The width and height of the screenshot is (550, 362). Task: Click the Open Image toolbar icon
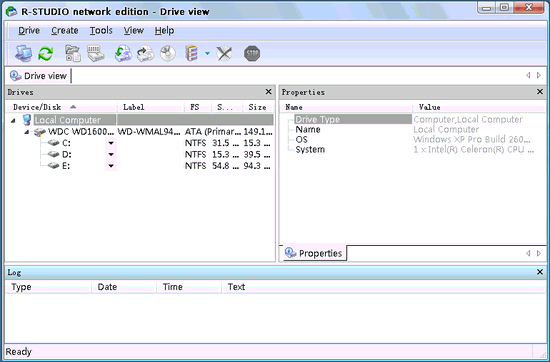tap(123, 54)
